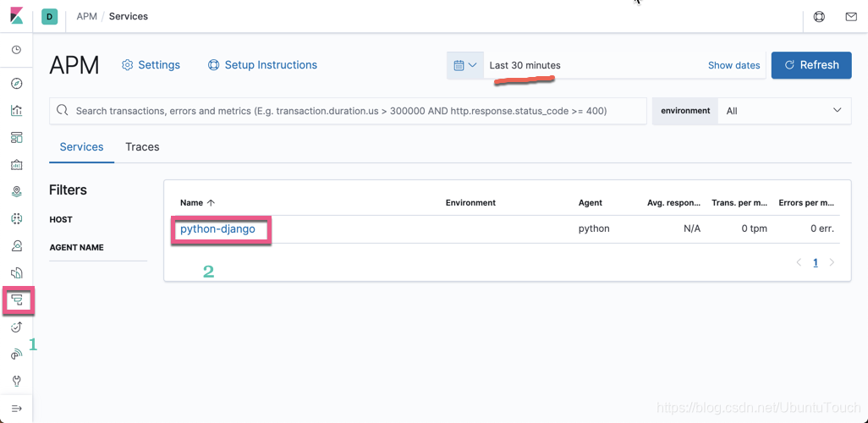Image resolution: width=868 pixels, height=423 pixels.
Task: Open SIEM icon in sidebar
Action: click(x=17, y=354)
